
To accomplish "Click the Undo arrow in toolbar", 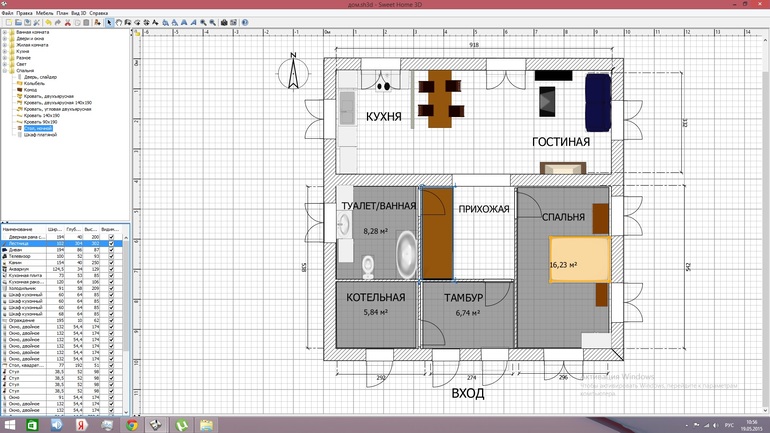I will [47, 22].
